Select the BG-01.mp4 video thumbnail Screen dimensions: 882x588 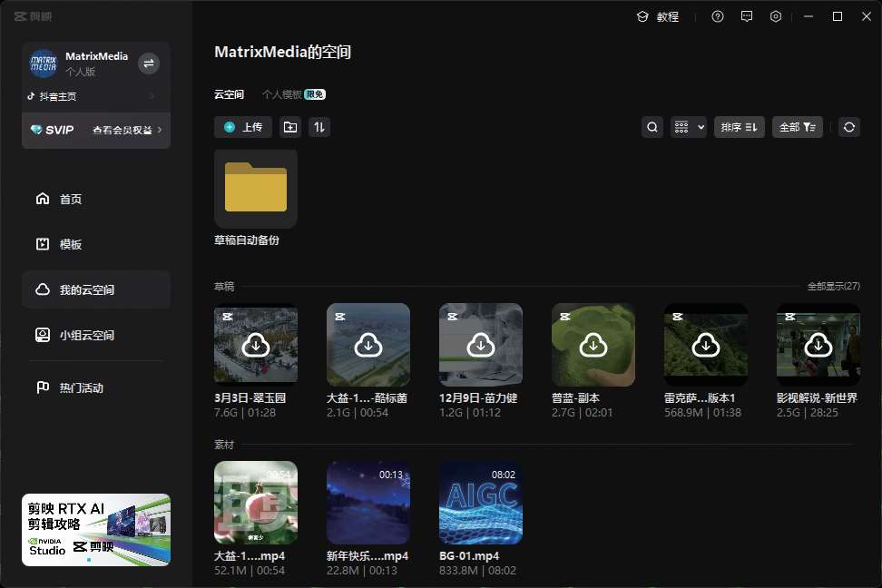click(481, 503)
